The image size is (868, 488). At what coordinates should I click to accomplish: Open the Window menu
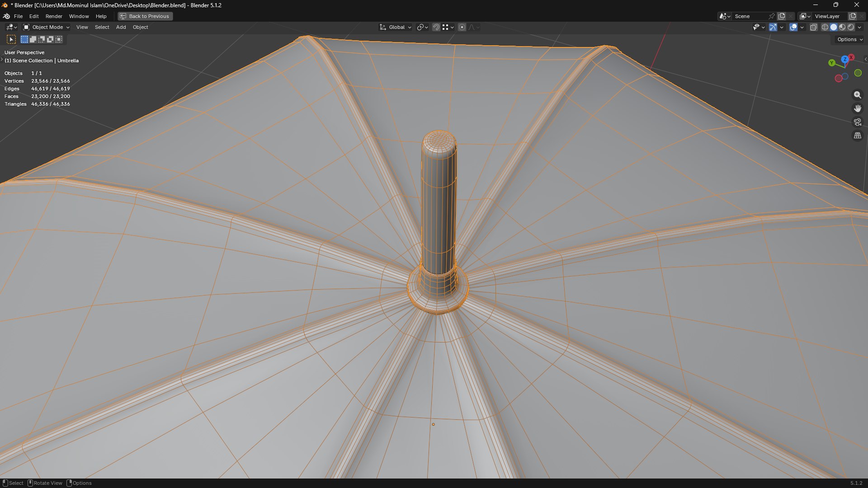click(79, 16)
